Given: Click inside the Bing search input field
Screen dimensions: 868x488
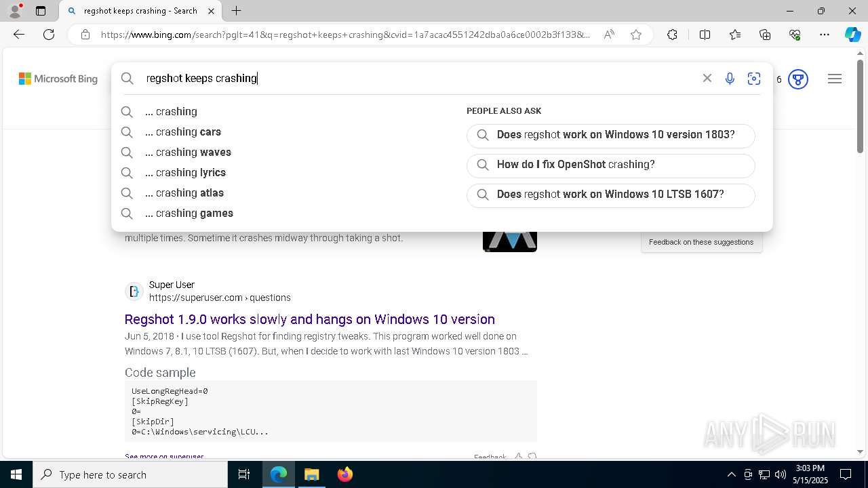Looking at the screenshot, I should (420, 79).
